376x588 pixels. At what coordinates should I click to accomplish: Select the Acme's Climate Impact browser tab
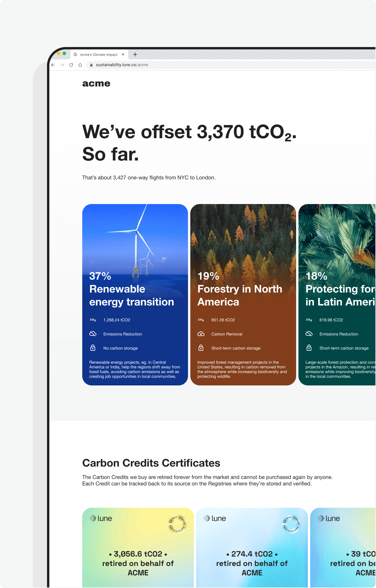98,54
